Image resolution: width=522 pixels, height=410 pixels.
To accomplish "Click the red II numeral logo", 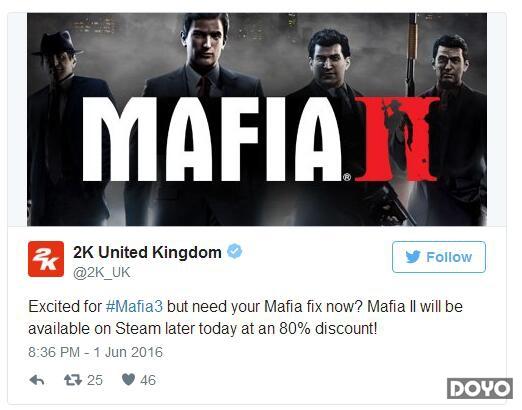I will [397, 139].
